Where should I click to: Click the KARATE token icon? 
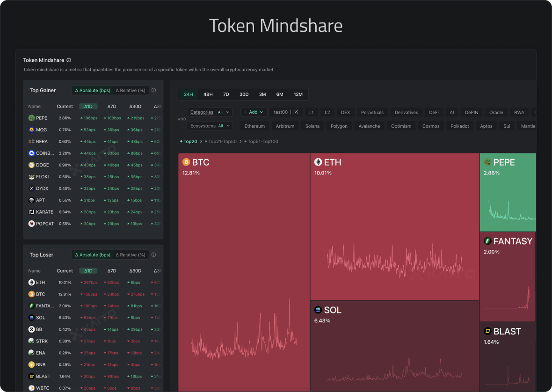31,212
